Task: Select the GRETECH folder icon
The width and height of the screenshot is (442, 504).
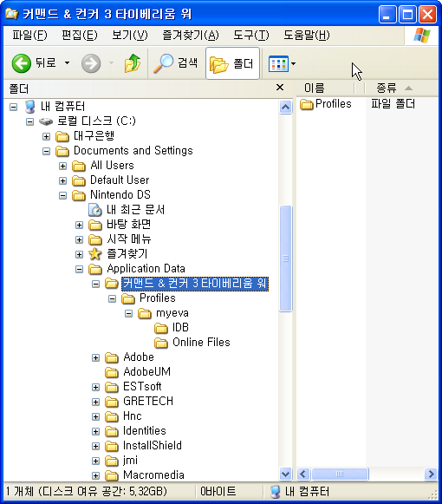Action: click(x=112, y=402)
